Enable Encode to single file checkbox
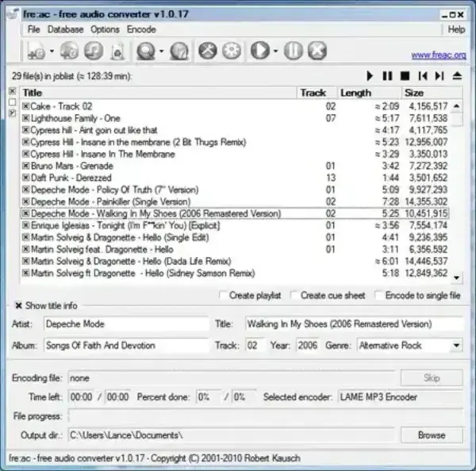The height and width of the screenshot is (471, 476). click(378, 295)
